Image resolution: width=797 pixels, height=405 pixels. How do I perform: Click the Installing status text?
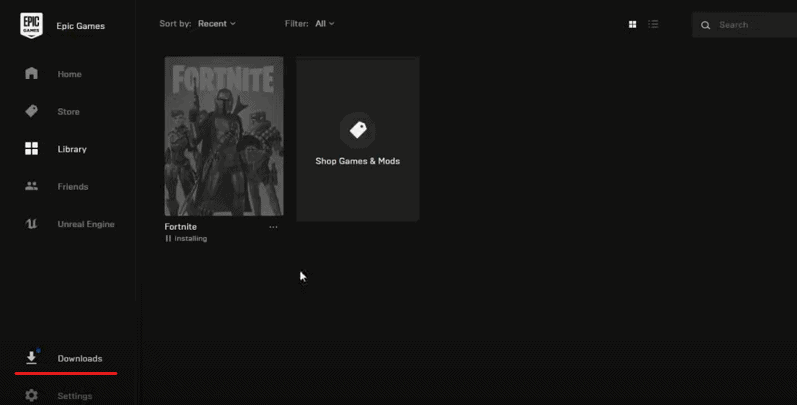point(191,238)
